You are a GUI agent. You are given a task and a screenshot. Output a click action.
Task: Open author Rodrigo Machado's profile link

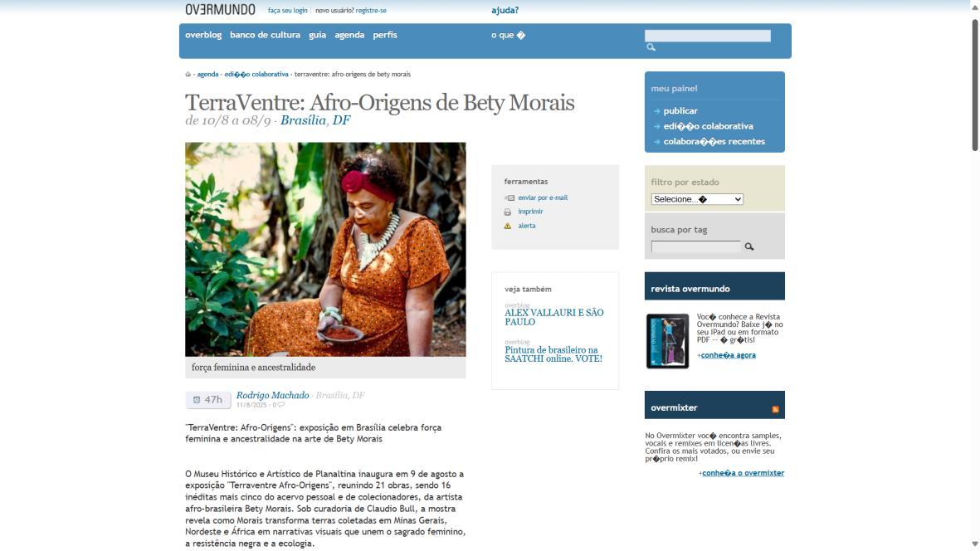(272, 395)
